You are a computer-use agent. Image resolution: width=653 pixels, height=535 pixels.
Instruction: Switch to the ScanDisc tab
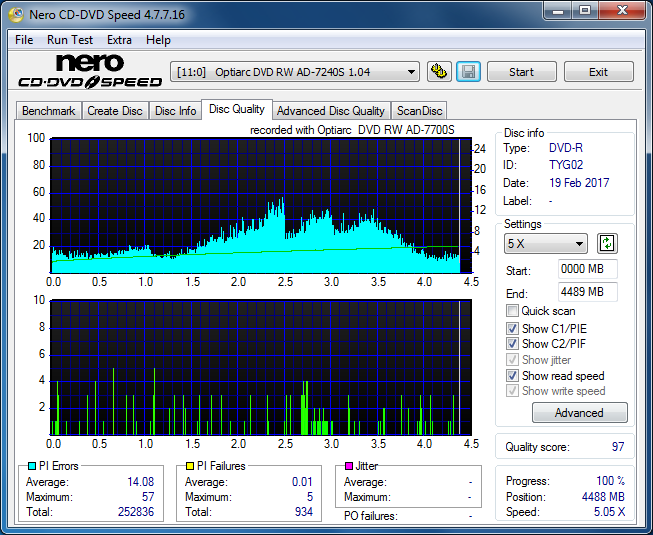(419, 111)
